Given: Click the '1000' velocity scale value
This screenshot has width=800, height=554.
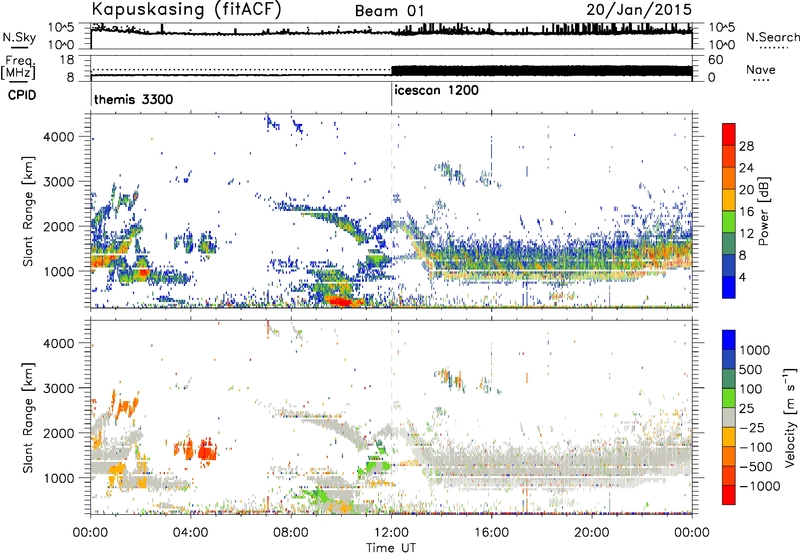Looking at the screenshot, I should tap(754, 350).
